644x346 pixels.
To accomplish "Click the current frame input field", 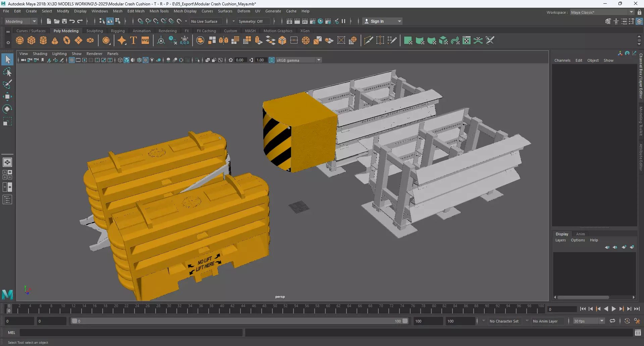I will (562, 309).
